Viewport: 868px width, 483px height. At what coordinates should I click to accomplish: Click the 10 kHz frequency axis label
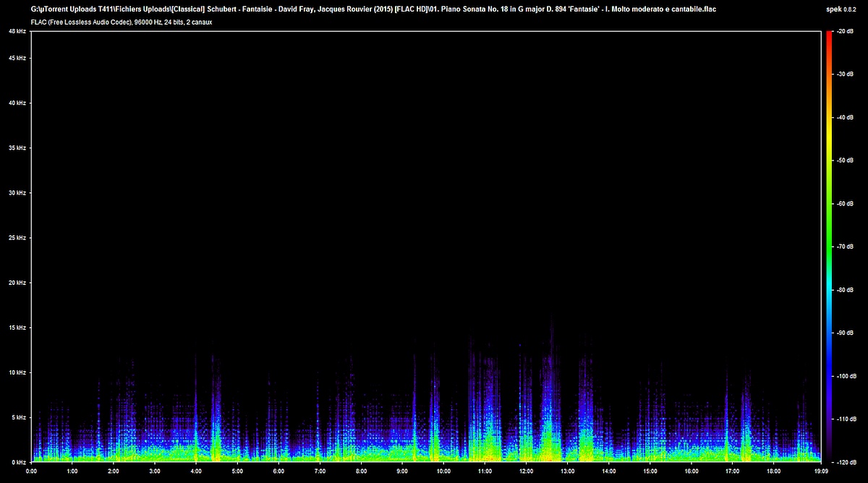click(17, 372)
